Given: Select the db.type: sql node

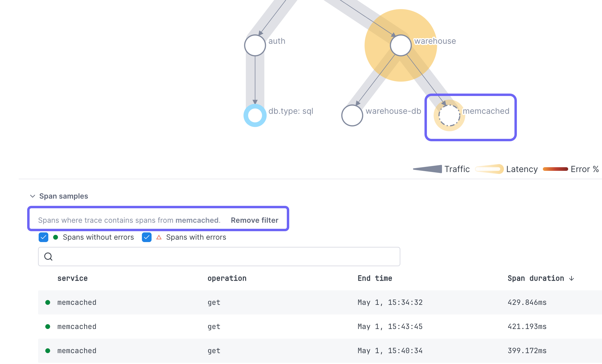Looking at the screenshot, I should point(255,116).
